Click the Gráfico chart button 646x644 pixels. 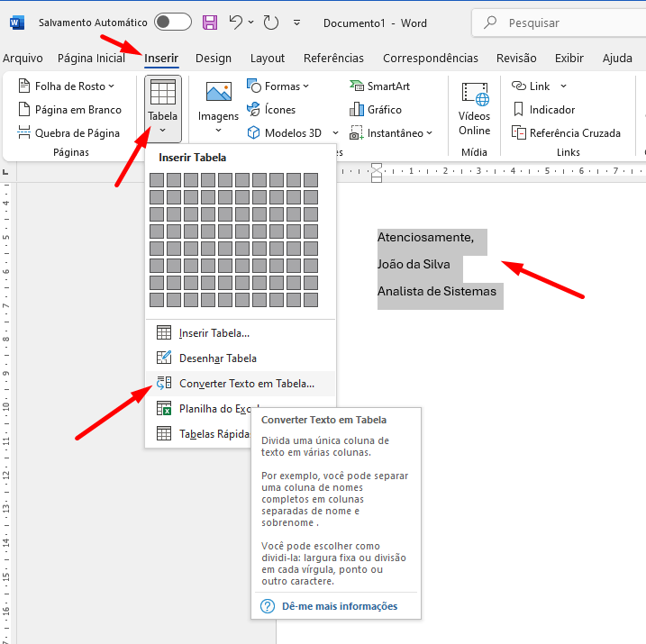click(x=376, y=110)
